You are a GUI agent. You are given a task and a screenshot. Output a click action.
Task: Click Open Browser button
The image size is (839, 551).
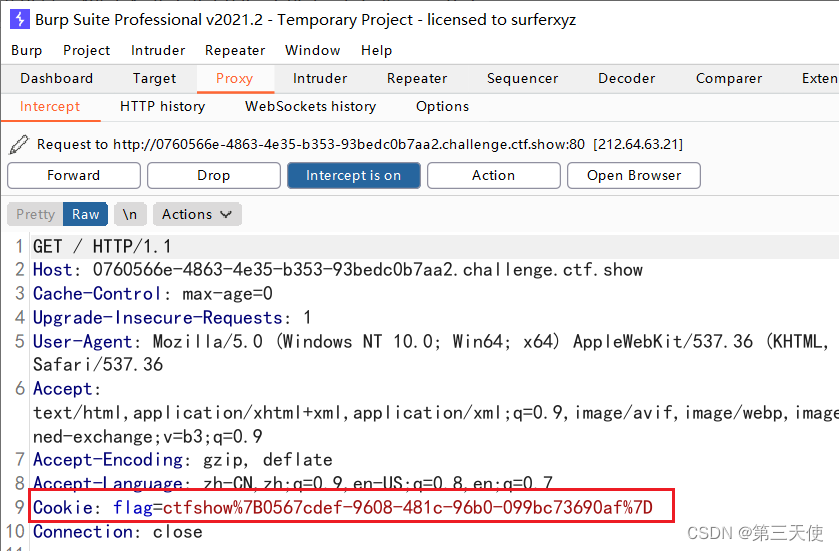[x=634, y=175]
